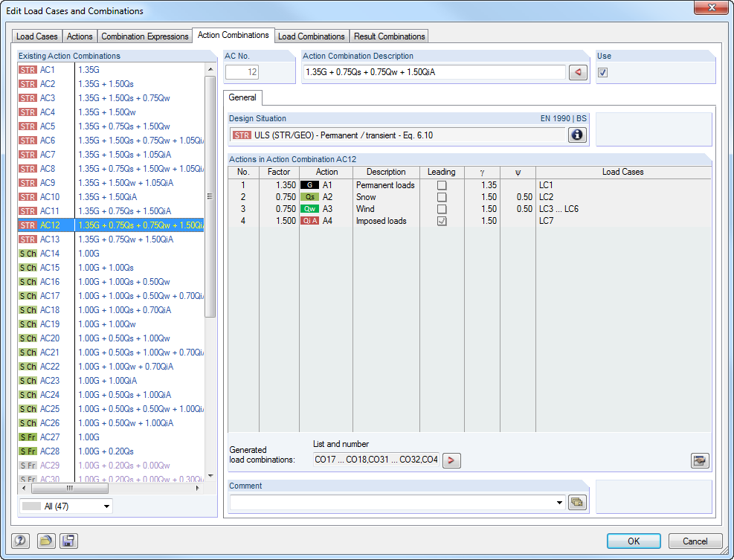Click the black G action badge for A1

(x=309, y=185)
